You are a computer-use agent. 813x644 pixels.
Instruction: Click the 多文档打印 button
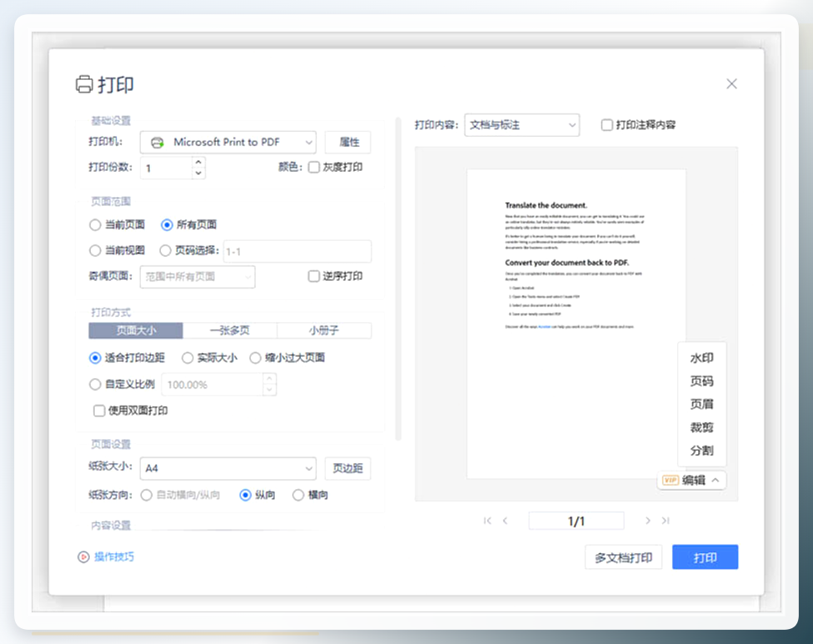click(x=623, y=557)
